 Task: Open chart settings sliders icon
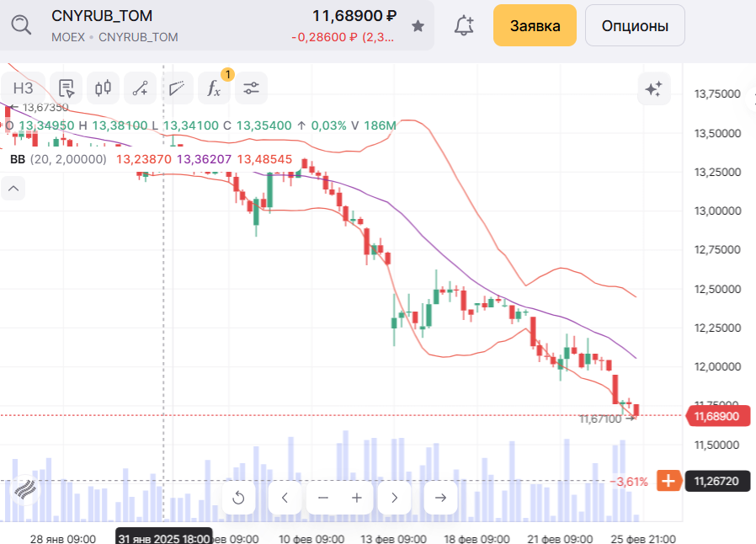(251, 88)
